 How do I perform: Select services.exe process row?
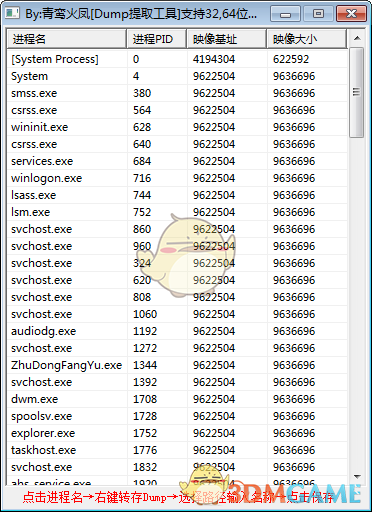(177, 161)
